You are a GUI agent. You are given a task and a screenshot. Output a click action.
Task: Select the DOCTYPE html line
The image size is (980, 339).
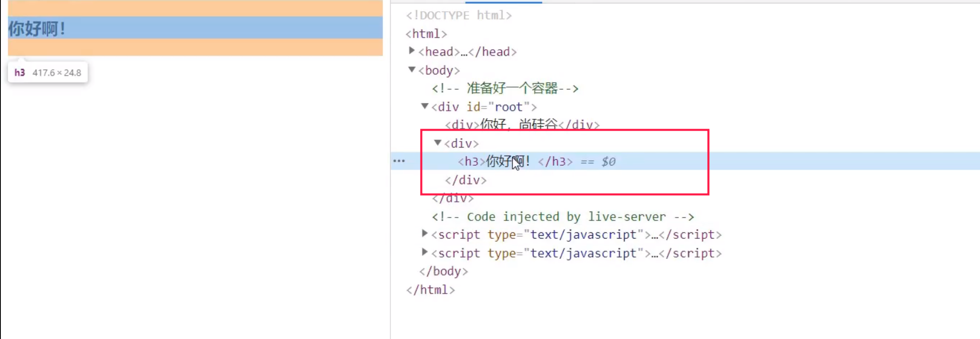click(459, 16)
